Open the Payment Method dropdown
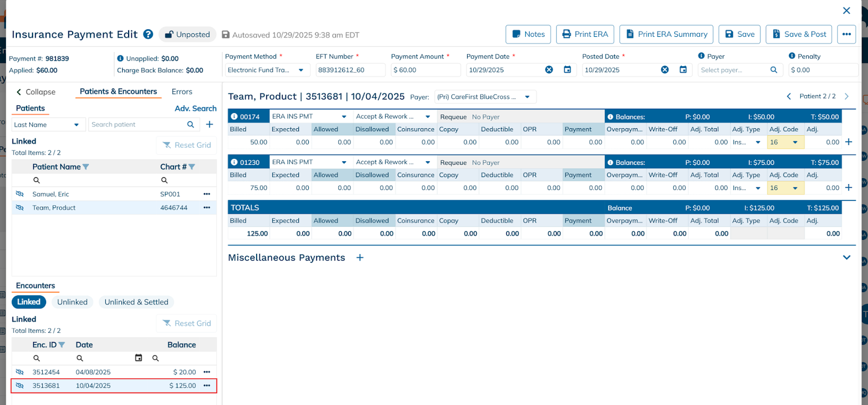Viewport: 868px width, 405px height. click(x=301, y=70)
